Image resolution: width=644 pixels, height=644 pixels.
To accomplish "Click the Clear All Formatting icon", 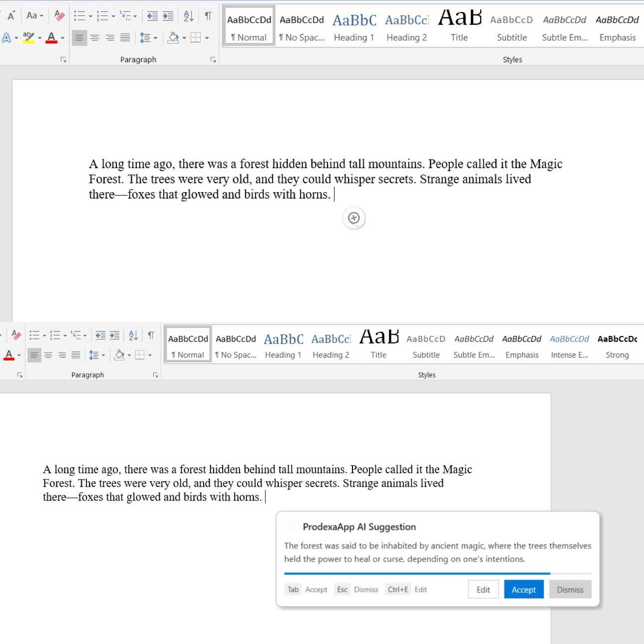I will click(x=59, y=15).
